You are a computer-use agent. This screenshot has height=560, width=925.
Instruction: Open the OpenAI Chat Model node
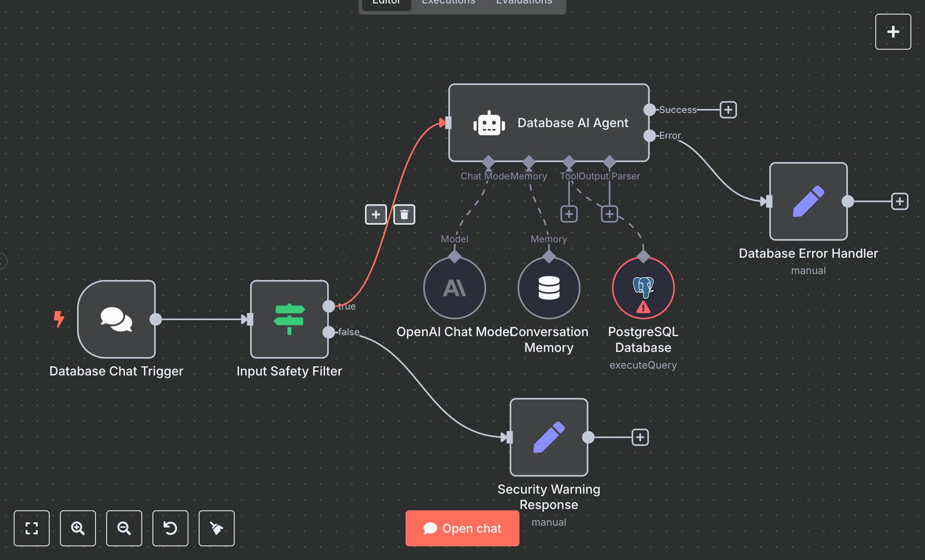pyautogui.click(x=454, y=288)
